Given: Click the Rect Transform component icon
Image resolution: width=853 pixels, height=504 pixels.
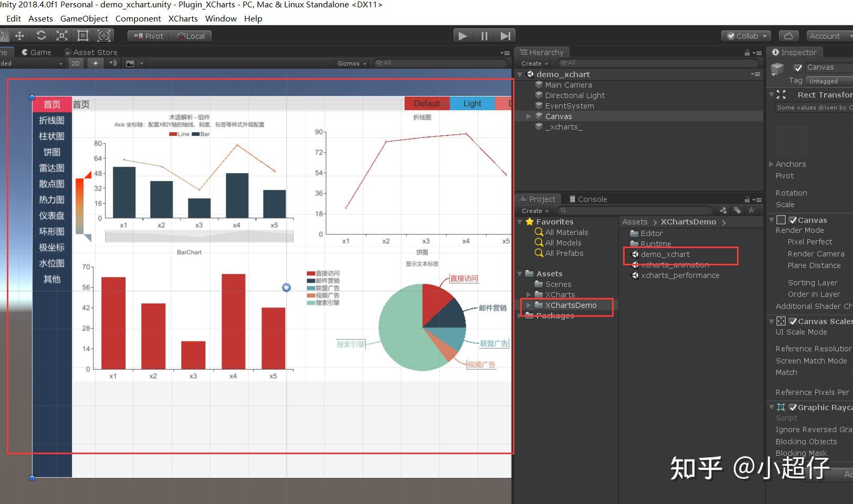Looking at the screenshot, I should [x=781, y=95].
